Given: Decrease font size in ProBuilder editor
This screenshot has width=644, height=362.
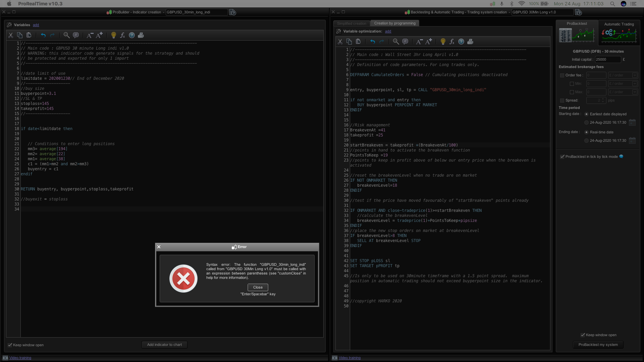Looking at the screenshot, I should (x=90, y=35).
